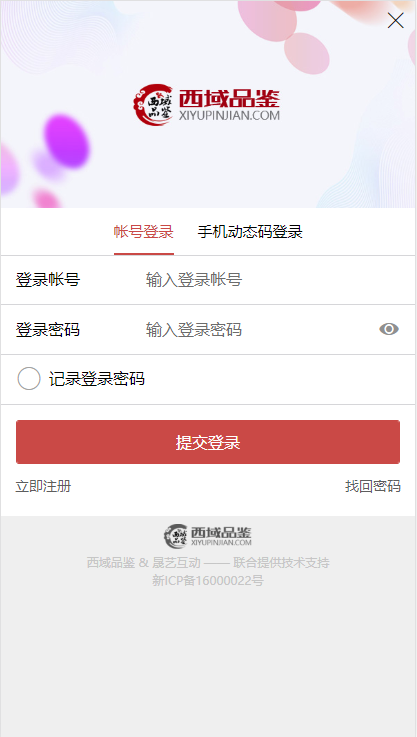Switch to the 手机动态码登录 tab

[250, 232]
